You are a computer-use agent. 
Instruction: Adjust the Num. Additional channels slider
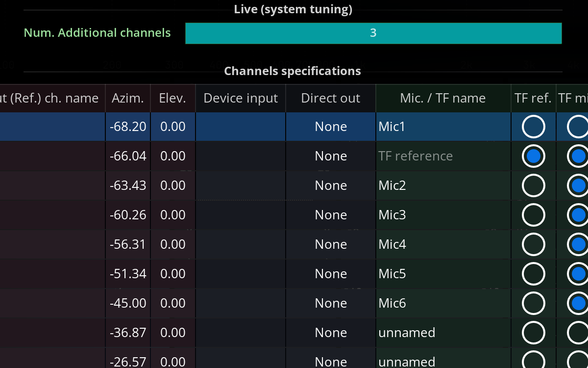pyautogui.click(x=373, y=33)
